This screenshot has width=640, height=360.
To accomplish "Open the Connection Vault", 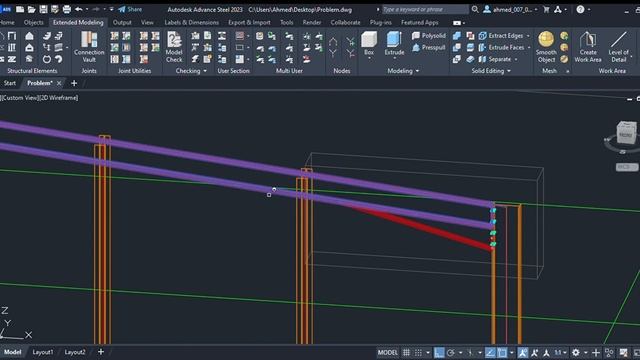I will point(89,47).
